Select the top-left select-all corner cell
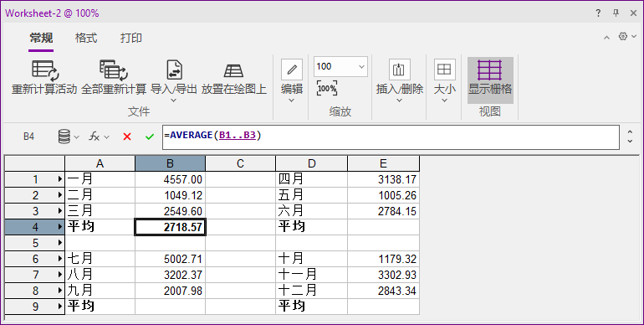 pyautogui.click(x=35, y=163)
